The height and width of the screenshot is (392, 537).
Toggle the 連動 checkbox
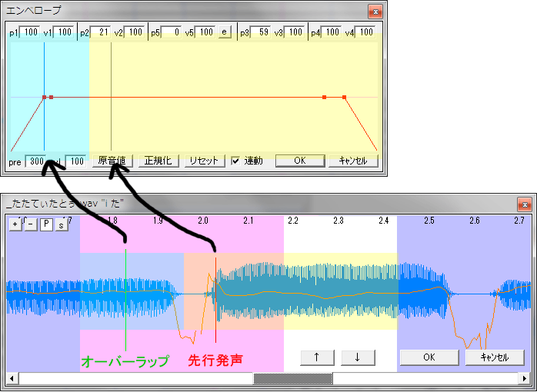pos(236,161)
